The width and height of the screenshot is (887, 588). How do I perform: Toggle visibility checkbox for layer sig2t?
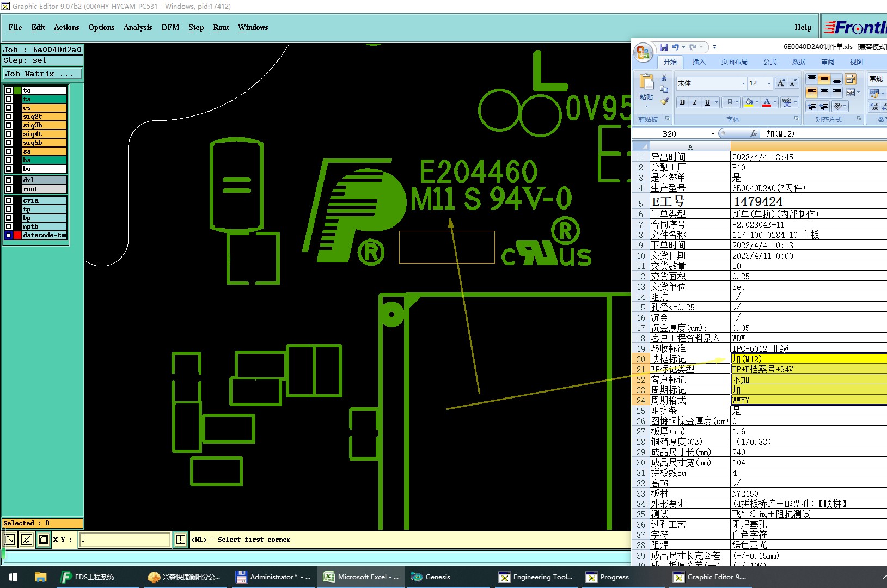[x=9, y=117]
